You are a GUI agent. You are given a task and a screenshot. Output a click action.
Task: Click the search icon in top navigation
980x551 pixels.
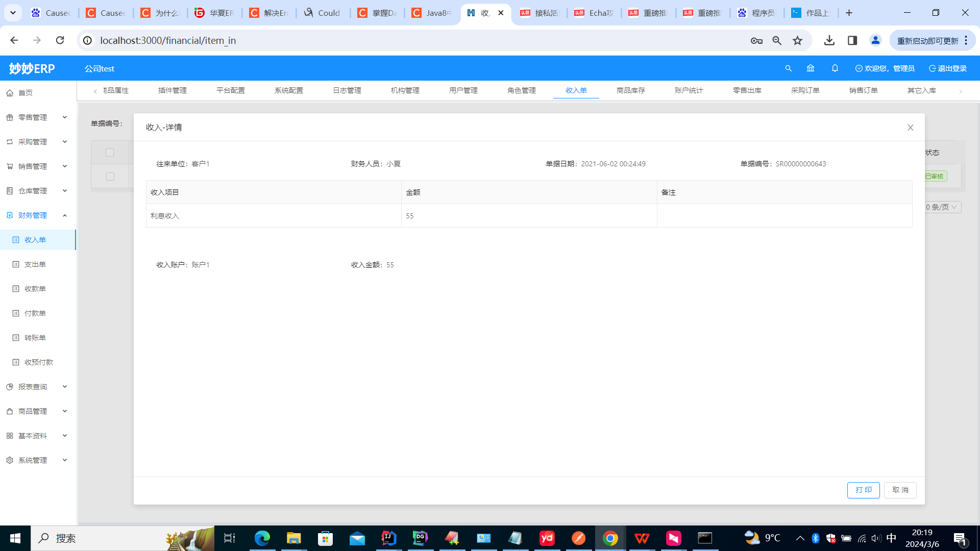click(788, 68)
